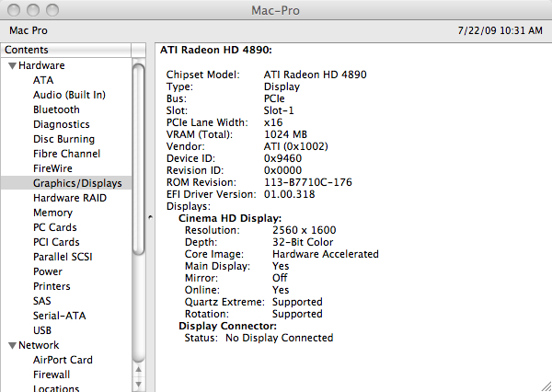Click EFI Driver Version 01.00.318
Viewport: 552px width, 392px height.
pos(290,194)
